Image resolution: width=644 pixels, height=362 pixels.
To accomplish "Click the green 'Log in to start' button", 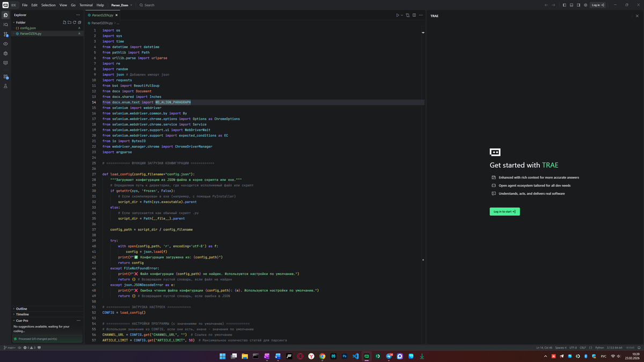I will (x=504, y=211).
